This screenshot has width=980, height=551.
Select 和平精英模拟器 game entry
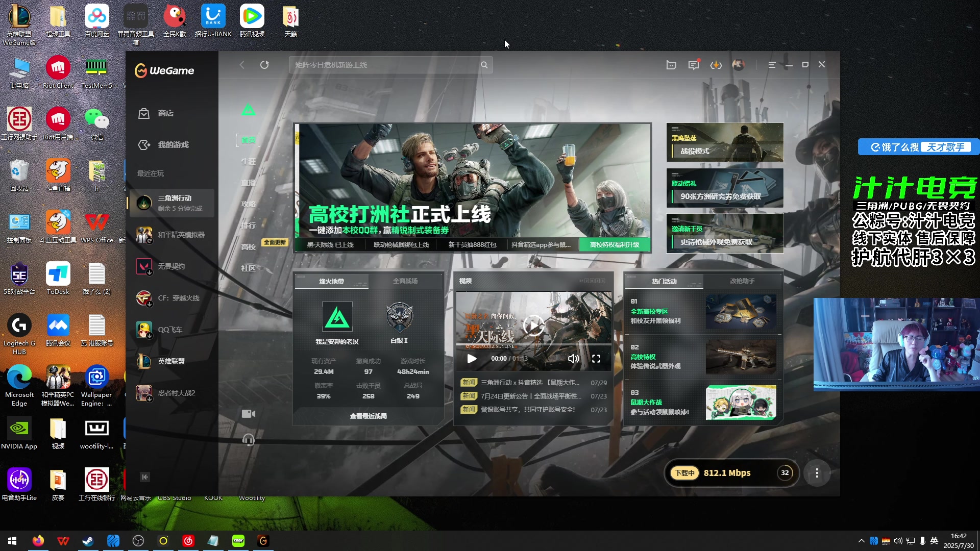pyautogui.click(x=171, y=235)
